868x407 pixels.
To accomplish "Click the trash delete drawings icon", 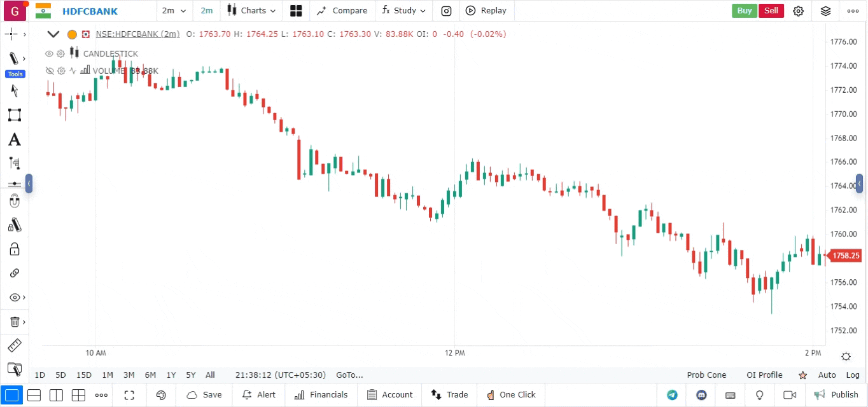I will pos(14,322).
